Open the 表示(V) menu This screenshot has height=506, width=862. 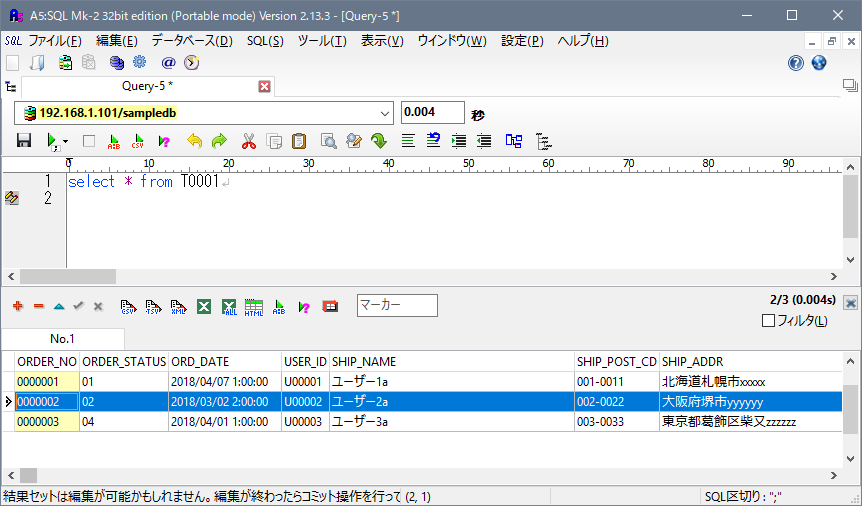(382, 41)
